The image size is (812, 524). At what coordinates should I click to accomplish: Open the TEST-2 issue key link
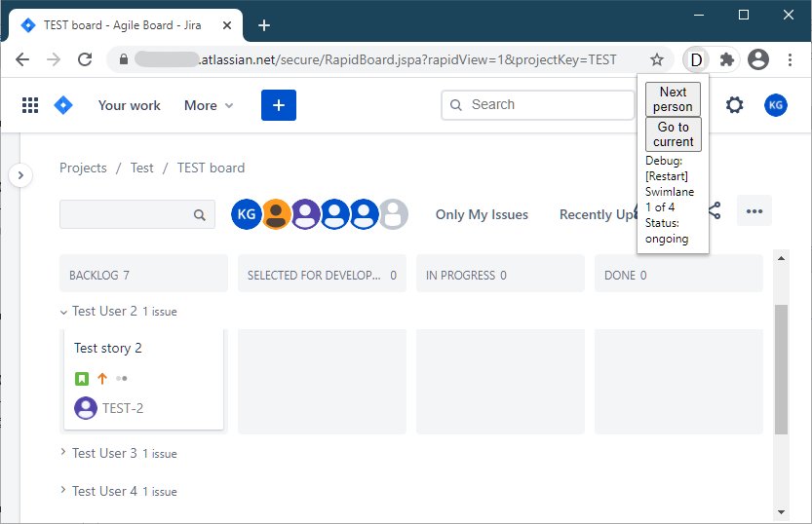[x=123, y=409]
